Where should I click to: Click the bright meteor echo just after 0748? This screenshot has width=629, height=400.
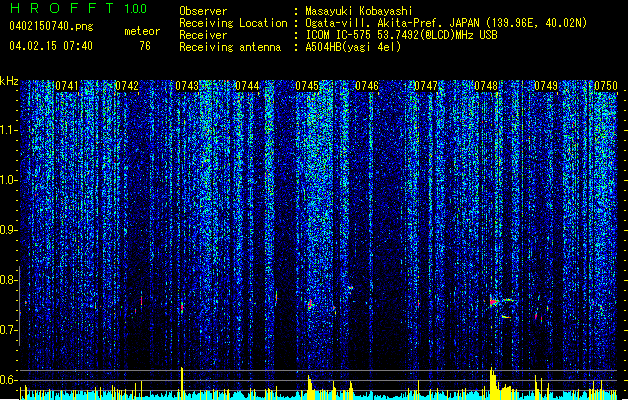494,302
